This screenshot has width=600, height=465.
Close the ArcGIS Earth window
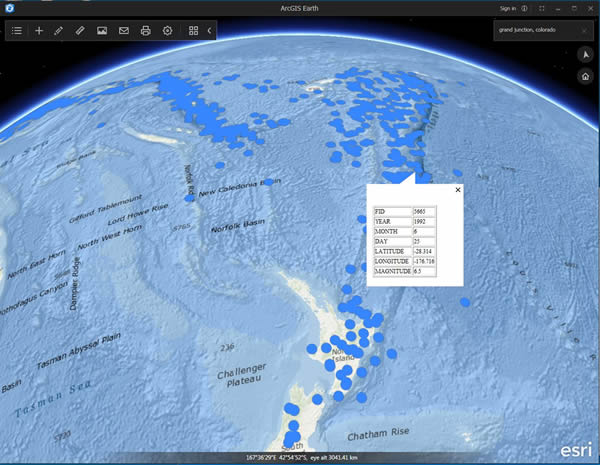click(x=590, y=8)
